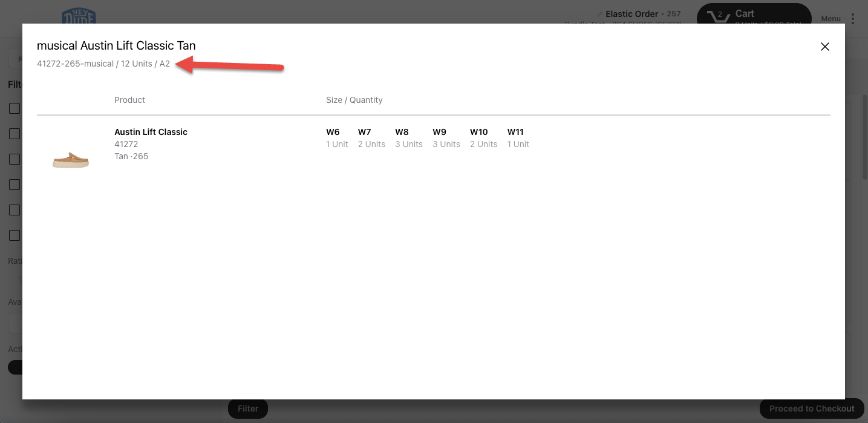Click the Size / Quantity column header
The width and height of the screenshot is (868, 423).
tap(354, 100)
